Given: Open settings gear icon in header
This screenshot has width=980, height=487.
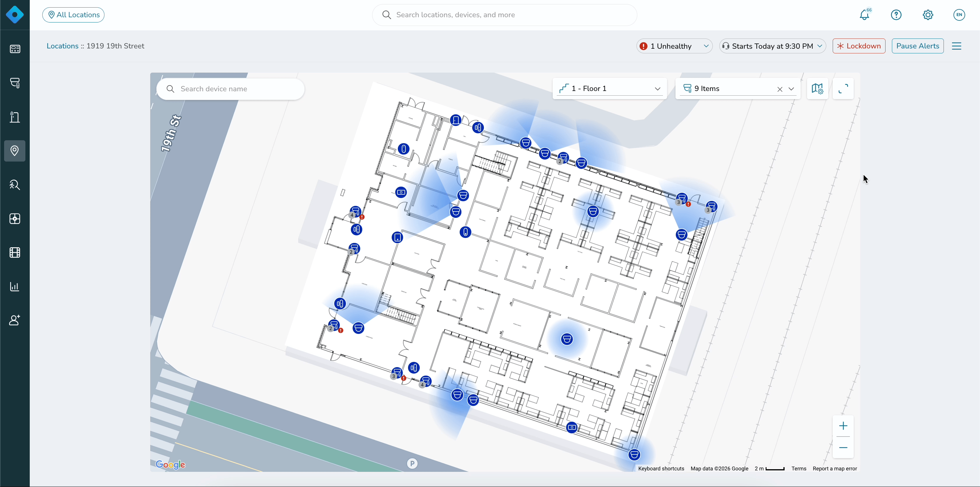Looking at the screenshot, I should click(x=928, y=15).
